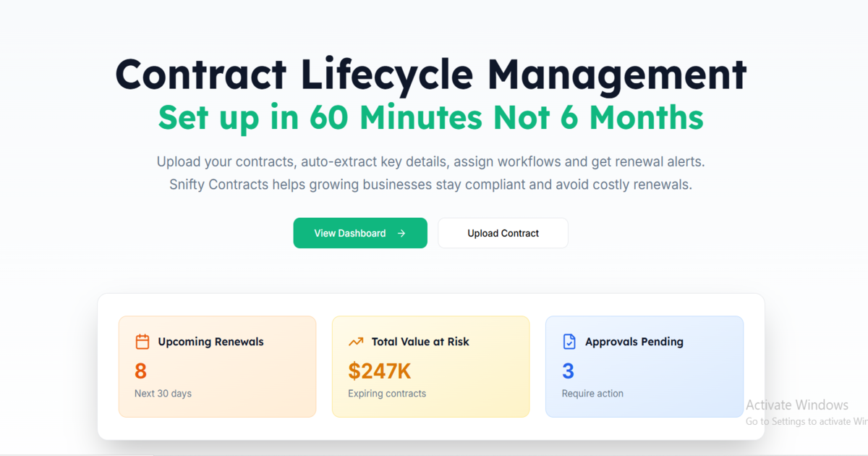Click the "Contract Lifecycle Management" heading
The image size is (868, 456).
[431, 74]
